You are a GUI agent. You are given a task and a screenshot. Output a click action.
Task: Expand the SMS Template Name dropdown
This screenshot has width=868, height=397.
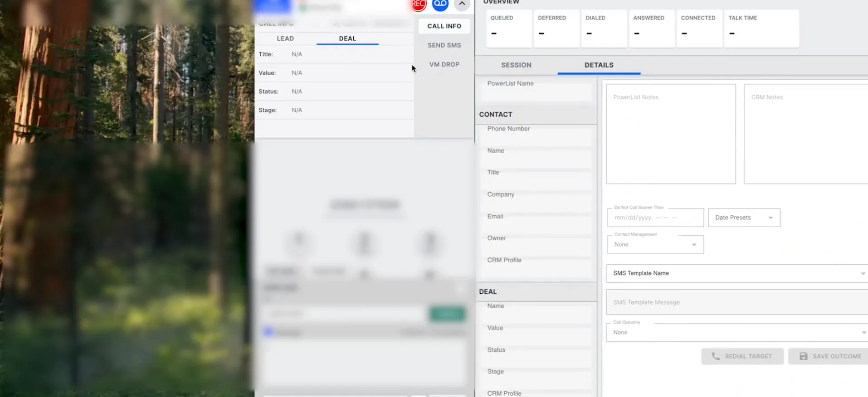[x=737, y=273]
